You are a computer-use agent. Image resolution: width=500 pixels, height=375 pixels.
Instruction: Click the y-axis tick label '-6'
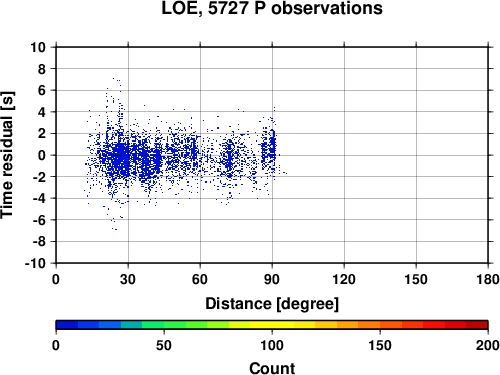[x=39, y=220]
